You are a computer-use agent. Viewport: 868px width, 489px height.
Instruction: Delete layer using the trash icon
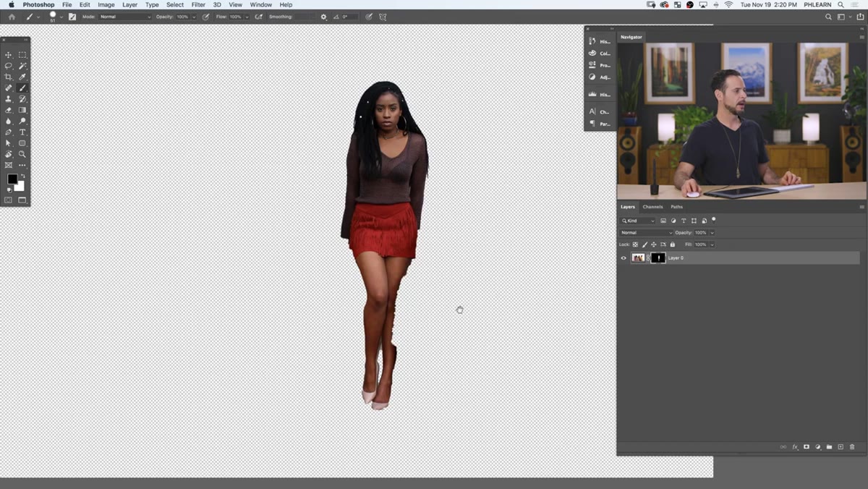coord(852,447)
